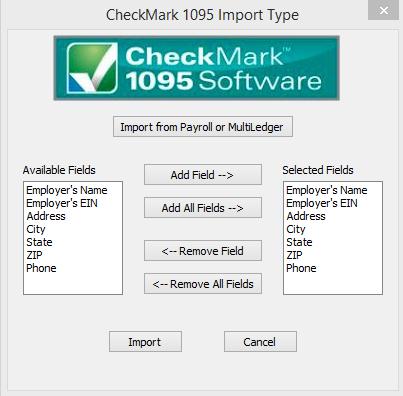Click the Import button at bottom
This screenshot has width=403, height=396.
(145, 342)
